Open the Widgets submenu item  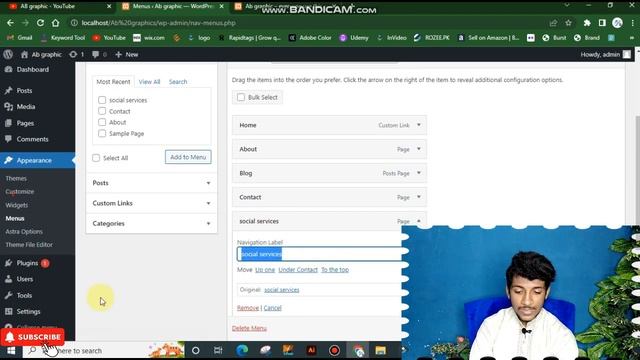click(x=17, y=205)
